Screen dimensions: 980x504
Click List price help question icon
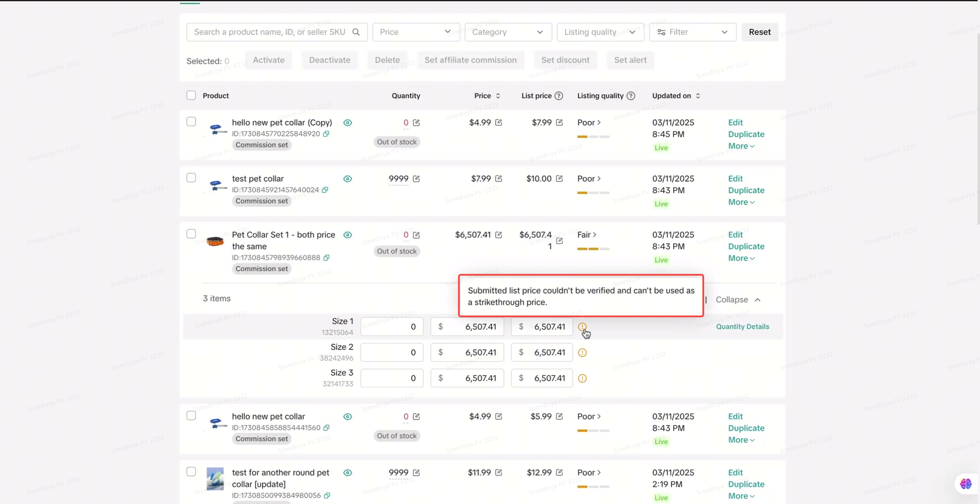click(559, 96)
